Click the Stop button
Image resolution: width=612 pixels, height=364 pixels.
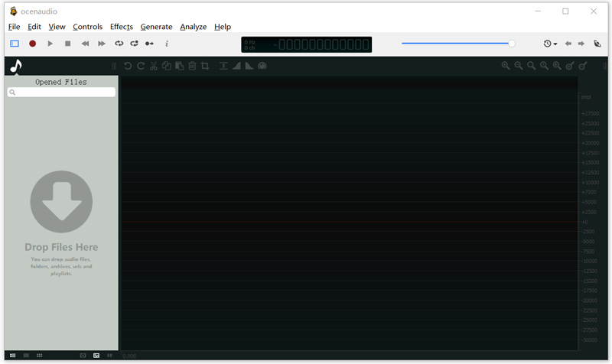67,44
